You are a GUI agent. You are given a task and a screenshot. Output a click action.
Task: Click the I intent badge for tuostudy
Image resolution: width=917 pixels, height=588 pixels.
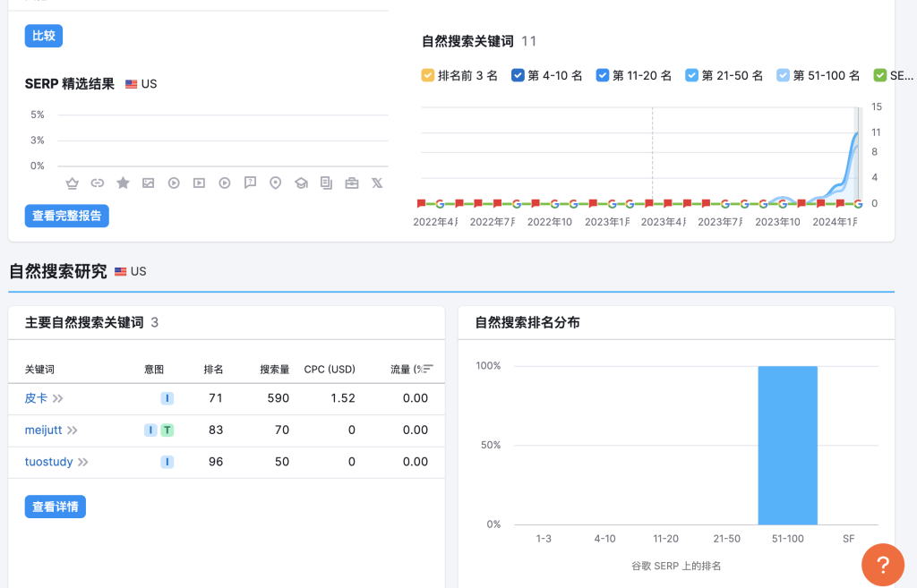pyautogui.click(x=167, y=462)
